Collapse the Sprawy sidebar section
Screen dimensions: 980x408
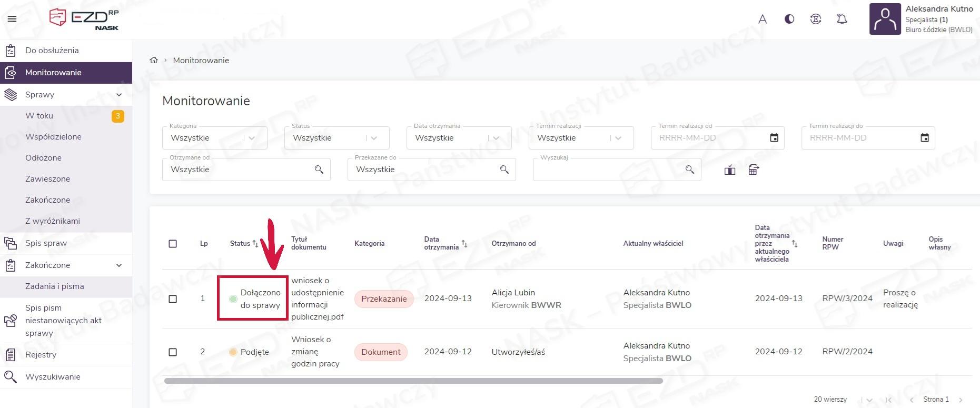tap(119, 95)
